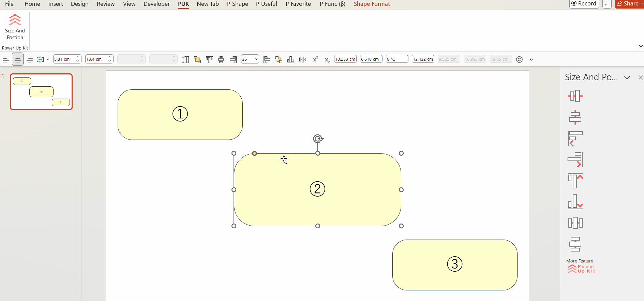Screen dimensions: 644x301
Task: Click align top icon in task pane
Action: [x=575, y=181]
